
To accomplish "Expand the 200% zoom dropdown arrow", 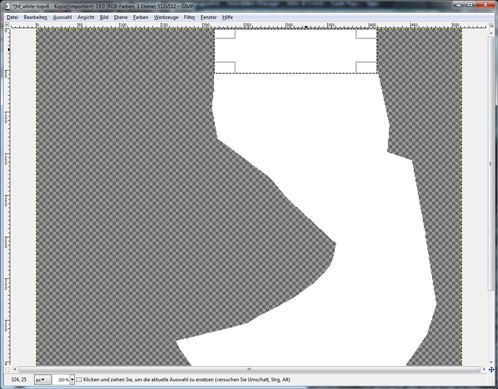I will point(72,380).
